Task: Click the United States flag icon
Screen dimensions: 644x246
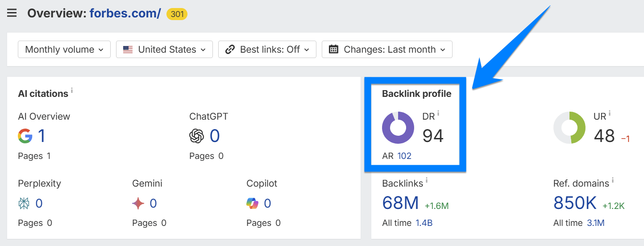Action: click(x=128, y=50)
